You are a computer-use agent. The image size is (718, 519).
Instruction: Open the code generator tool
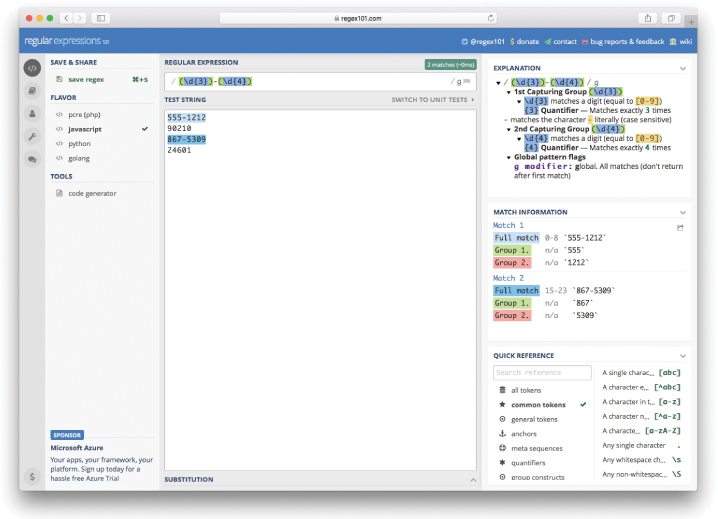(91, 193)
